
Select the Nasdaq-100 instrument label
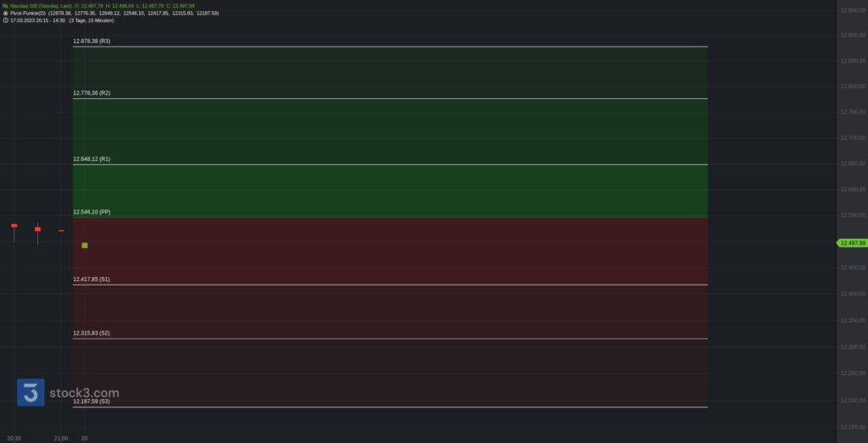coord(41,6)
